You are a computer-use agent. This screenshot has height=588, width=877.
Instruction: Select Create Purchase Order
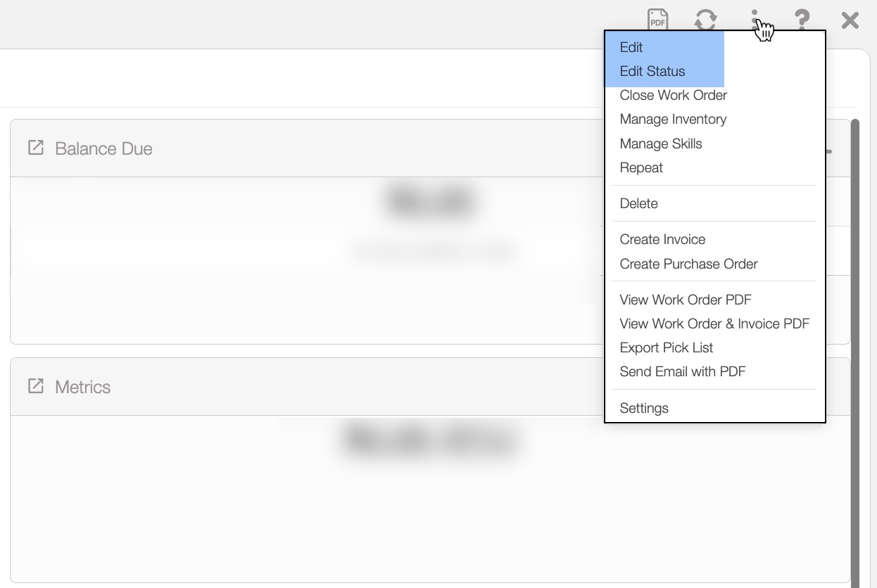688,264
